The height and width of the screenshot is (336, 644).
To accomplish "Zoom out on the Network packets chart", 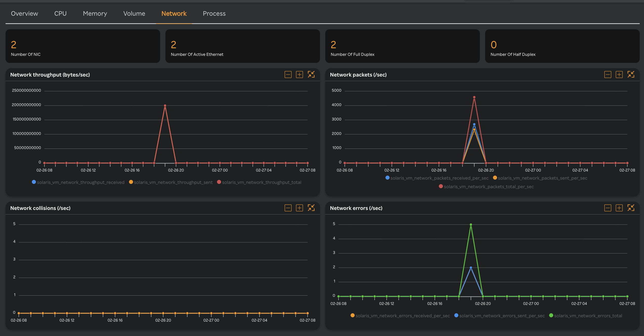I will pos(608,75).
